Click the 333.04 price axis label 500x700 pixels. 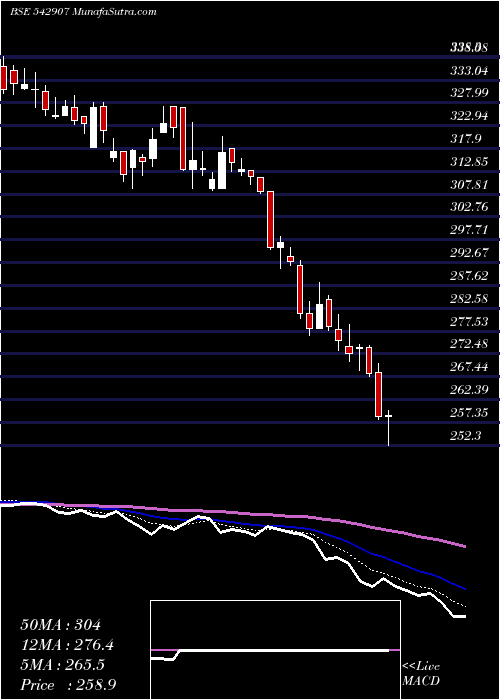pyautogui.click(x=469, y=70)
